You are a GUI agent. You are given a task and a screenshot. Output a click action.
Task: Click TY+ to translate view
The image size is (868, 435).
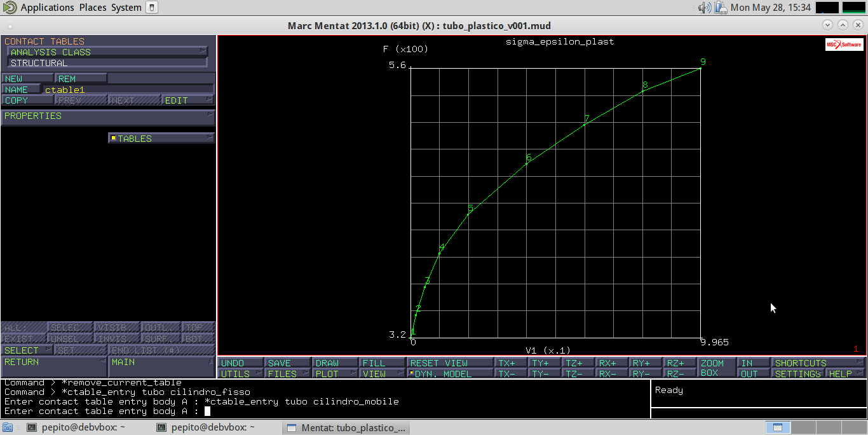point(546,363)
